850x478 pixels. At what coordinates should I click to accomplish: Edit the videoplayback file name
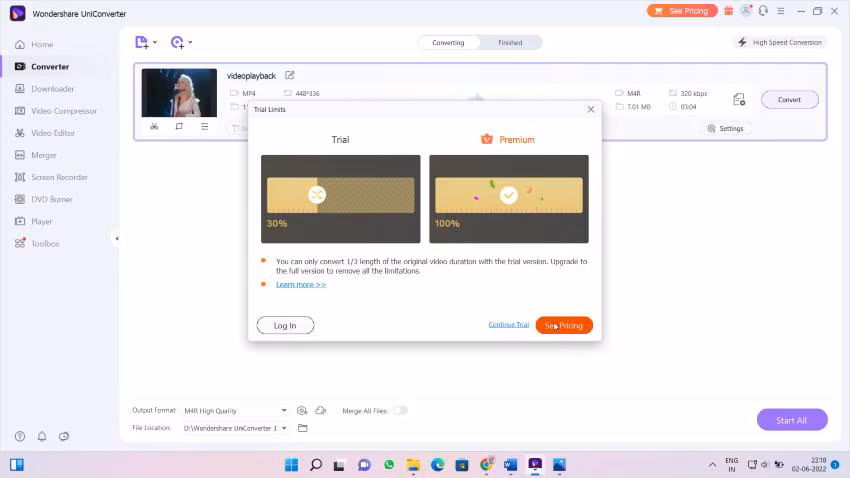coord(290,75)
